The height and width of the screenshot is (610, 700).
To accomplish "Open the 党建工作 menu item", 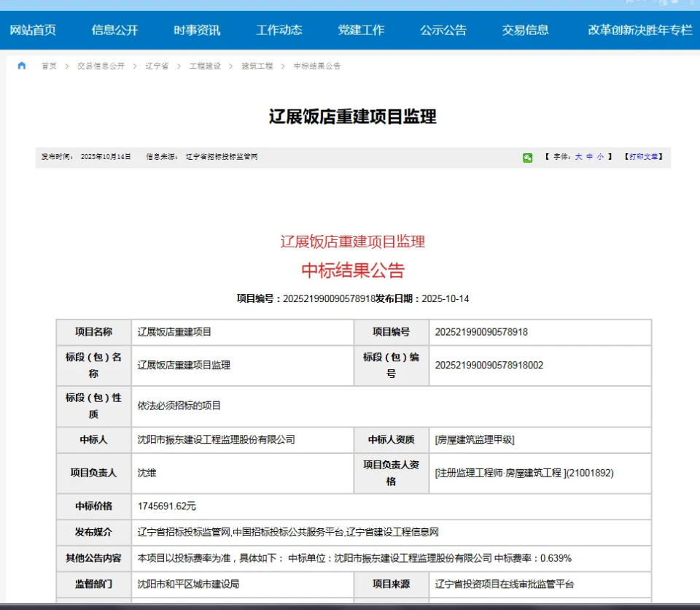I will tap(361, 30).
